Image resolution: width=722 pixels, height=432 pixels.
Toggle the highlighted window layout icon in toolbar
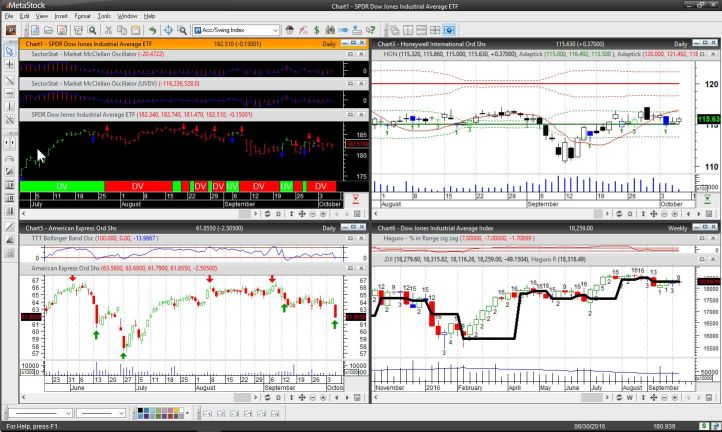pos(449,30)
